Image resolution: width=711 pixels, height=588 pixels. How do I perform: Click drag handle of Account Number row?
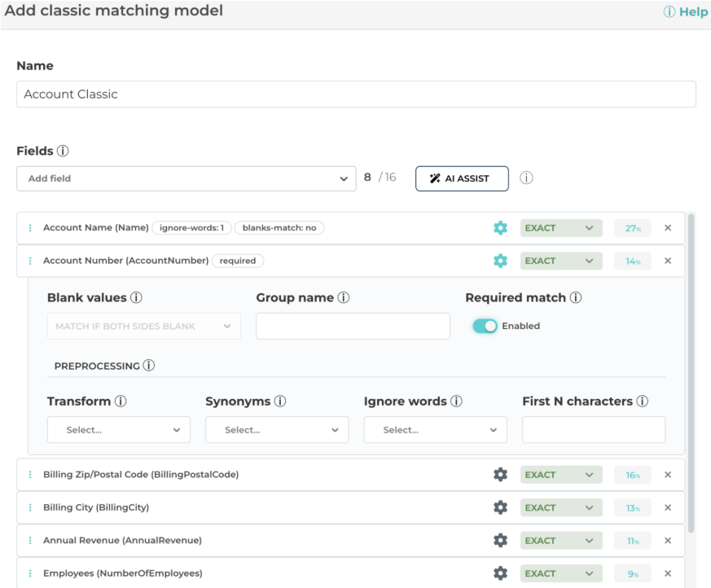point(30,261)
